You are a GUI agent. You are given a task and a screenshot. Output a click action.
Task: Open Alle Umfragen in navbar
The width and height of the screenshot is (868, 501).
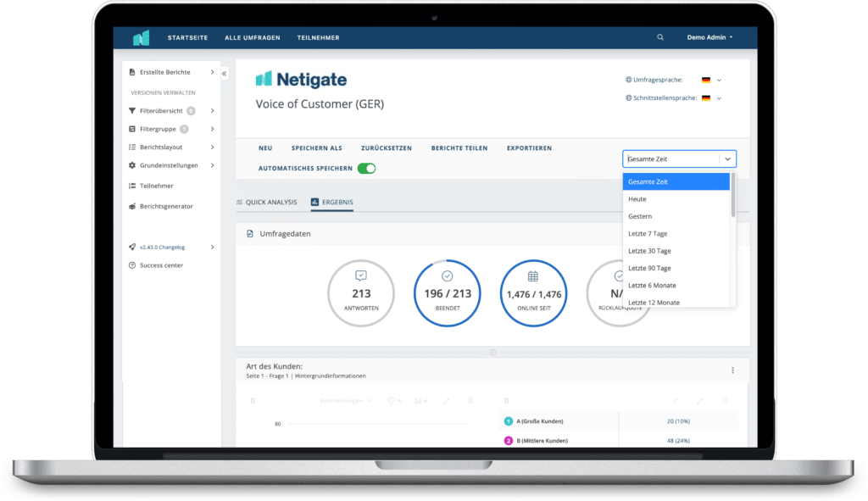click(x=253, y=37)
